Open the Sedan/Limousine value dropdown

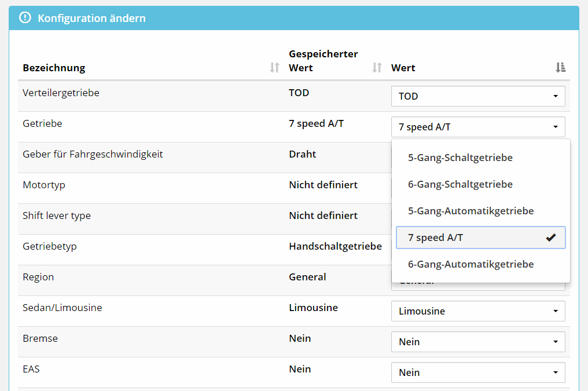tap(478, 311)
